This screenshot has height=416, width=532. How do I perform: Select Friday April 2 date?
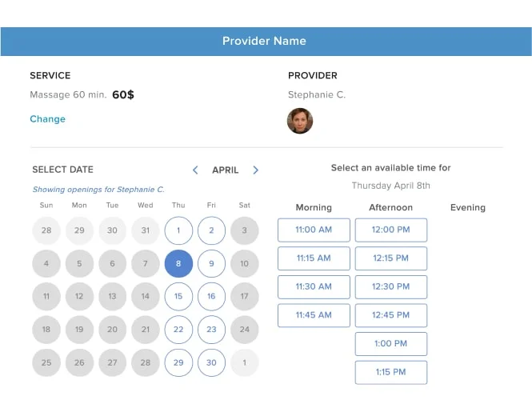coord(211,230)
